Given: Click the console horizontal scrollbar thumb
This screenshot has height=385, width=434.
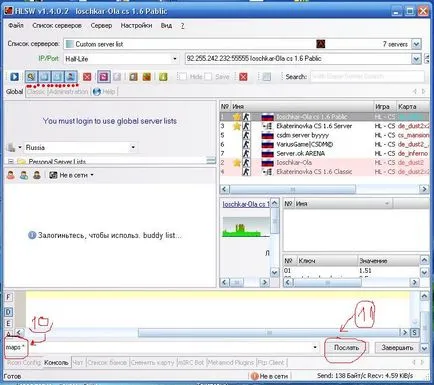Looking at the screenshot, I should point(269,332).
